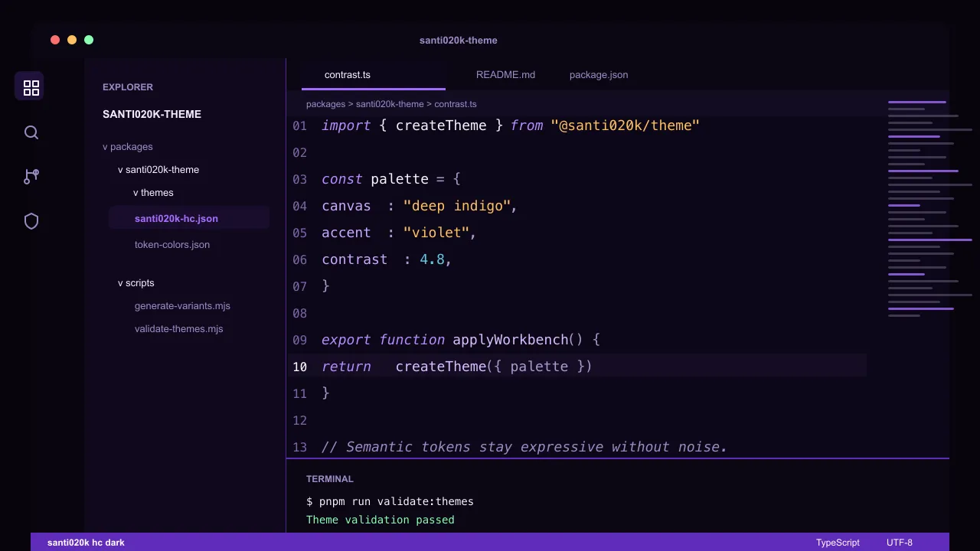
Task: Open generate-variants.mjs file
Action: 182,305
